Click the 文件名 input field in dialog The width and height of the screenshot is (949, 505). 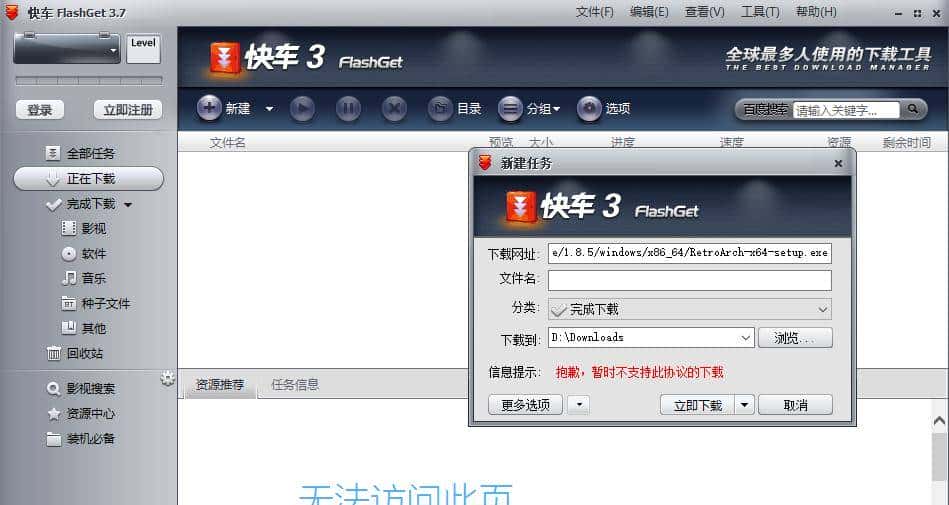click(x=690, y=280)
